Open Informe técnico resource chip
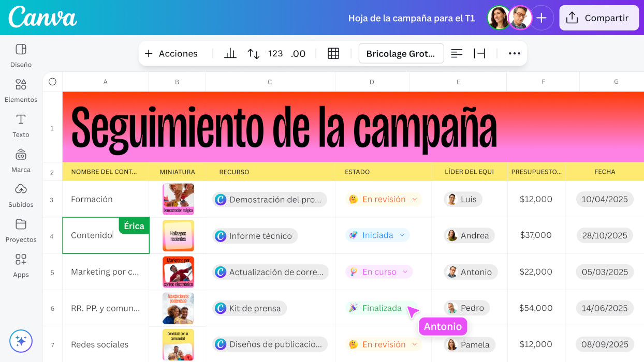The image size is (644, 362). (255, 236)
